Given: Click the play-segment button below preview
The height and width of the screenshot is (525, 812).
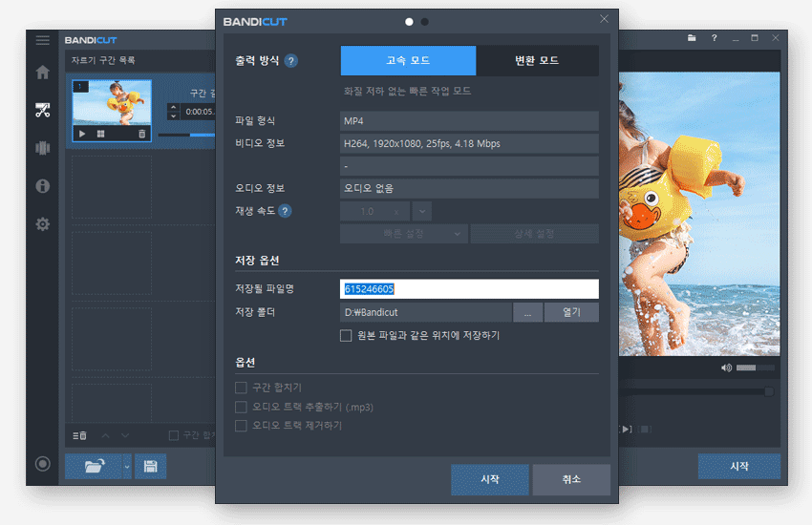Looking at the screenshot, I should [626, 429].
